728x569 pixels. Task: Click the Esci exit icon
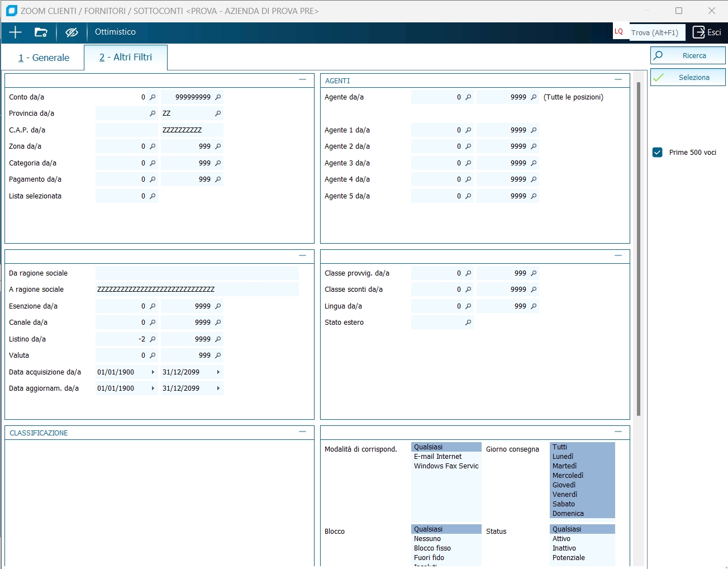(x=700, y=32)
